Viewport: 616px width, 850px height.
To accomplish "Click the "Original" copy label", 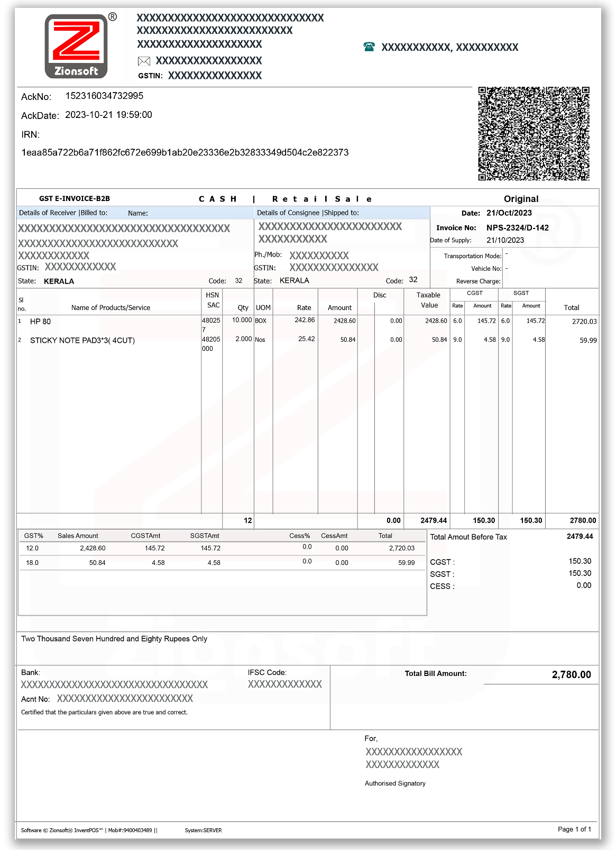I will 521,199.
